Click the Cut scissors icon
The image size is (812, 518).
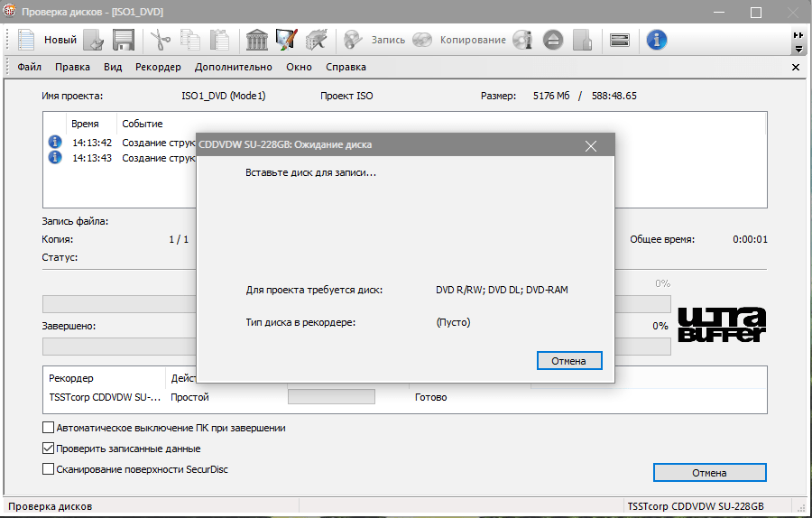pyautogui.click(x=161, y=40)
